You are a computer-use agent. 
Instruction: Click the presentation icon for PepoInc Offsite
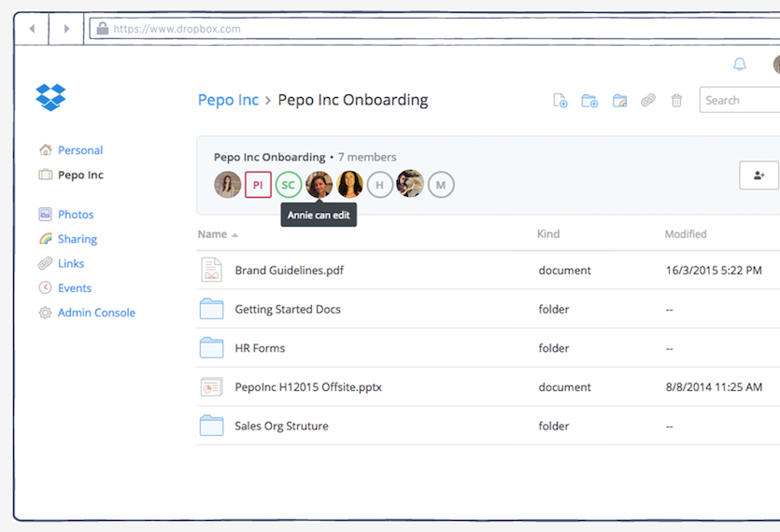tap(211, 386)
